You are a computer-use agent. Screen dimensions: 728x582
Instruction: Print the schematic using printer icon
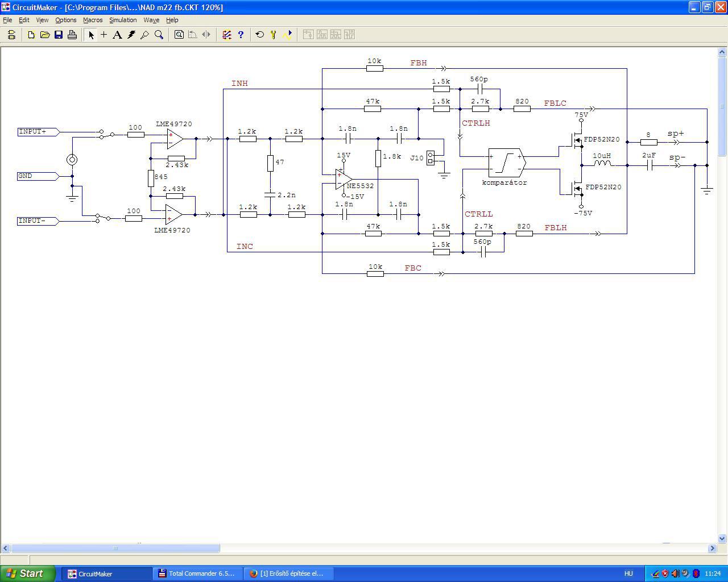coord(72,35)
